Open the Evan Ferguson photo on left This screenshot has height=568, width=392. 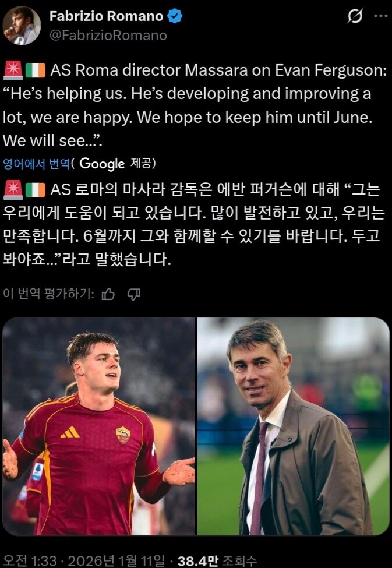pos(99,426)
